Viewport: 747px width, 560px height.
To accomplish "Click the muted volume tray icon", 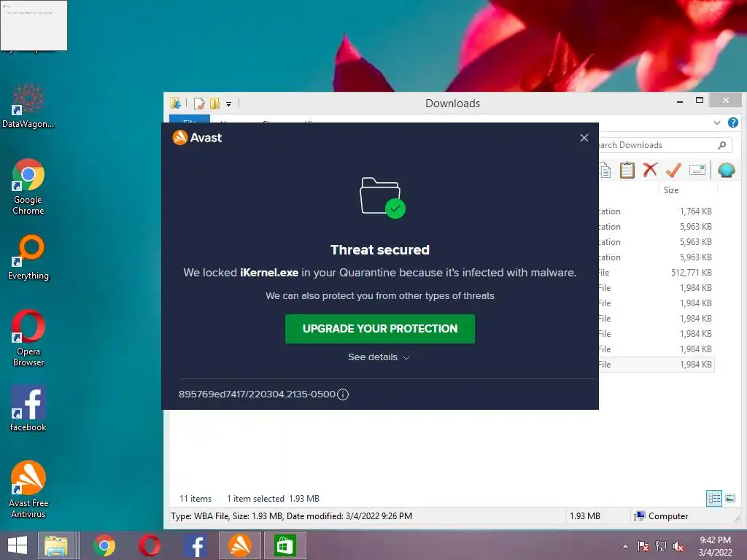I will (678, 546).
